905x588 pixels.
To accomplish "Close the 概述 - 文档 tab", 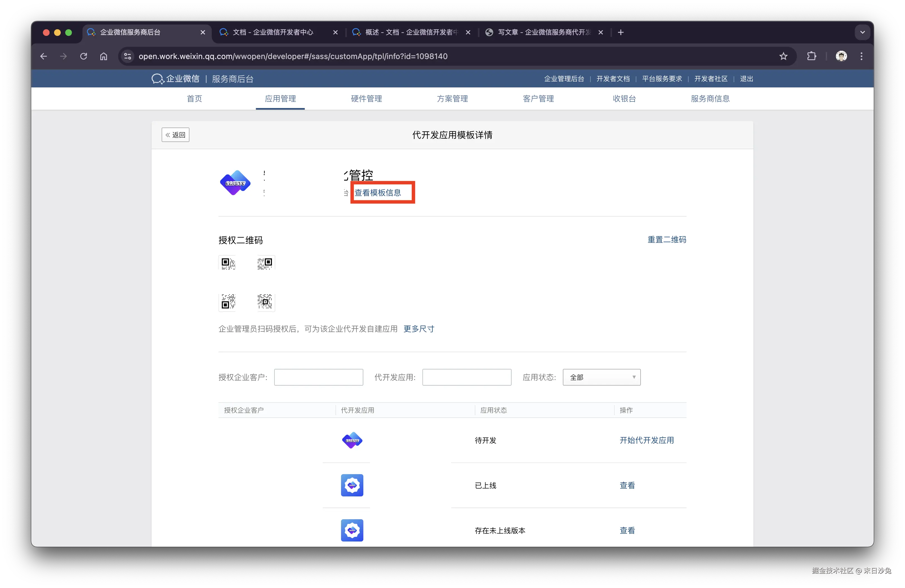I will [468, 32].
